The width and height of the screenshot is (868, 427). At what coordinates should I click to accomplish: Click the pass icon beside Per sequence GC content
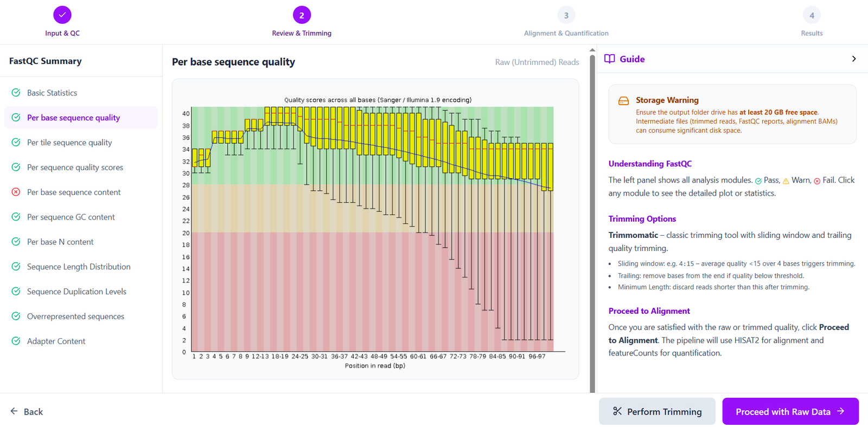point(16,217)
